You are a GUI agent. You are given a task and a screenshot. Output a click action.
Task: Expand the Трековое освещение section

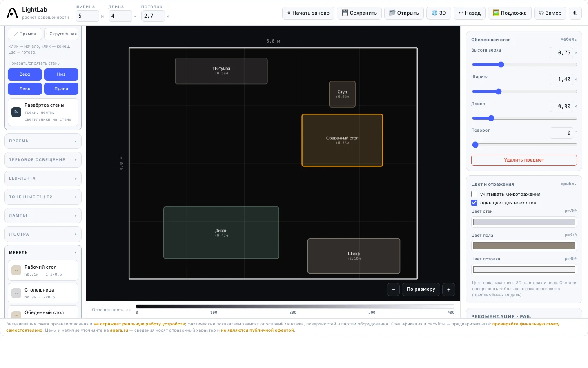pyautogui.click(x=43, y=160)
